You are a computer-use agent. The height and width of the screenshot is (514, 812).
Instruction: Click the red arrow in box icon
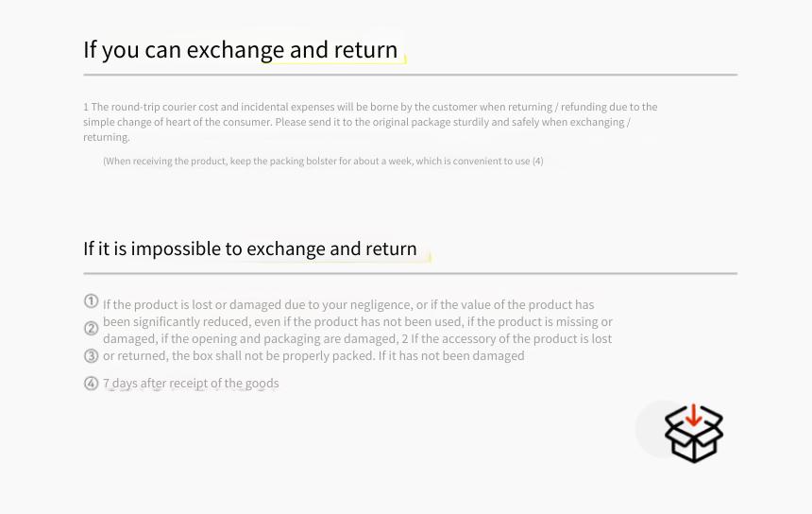[x=693, y=416]
